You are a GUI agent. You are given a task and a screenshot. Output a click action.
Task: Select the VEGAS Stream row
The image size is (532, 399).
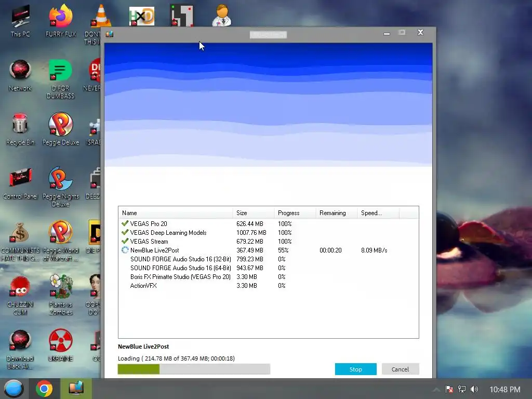(x=269, y=241)
